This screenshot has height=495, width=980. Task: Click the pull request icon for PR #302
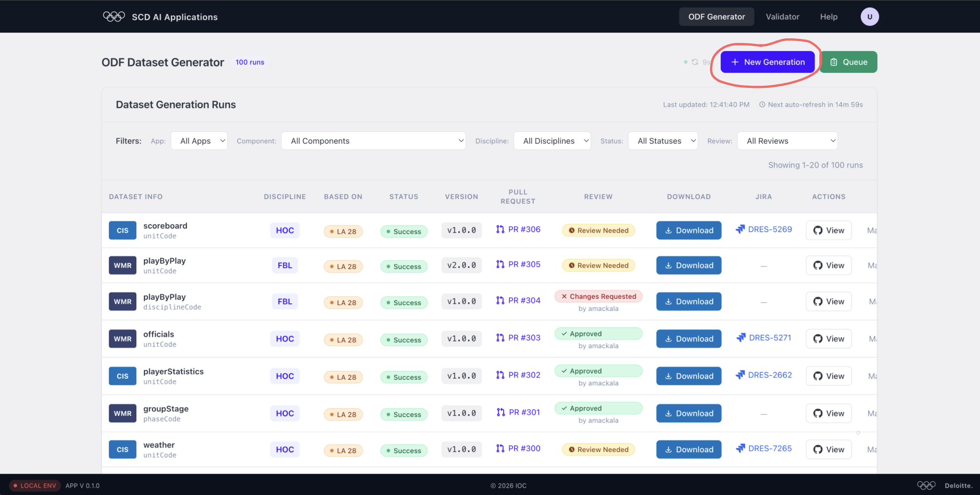click(500, 375)
